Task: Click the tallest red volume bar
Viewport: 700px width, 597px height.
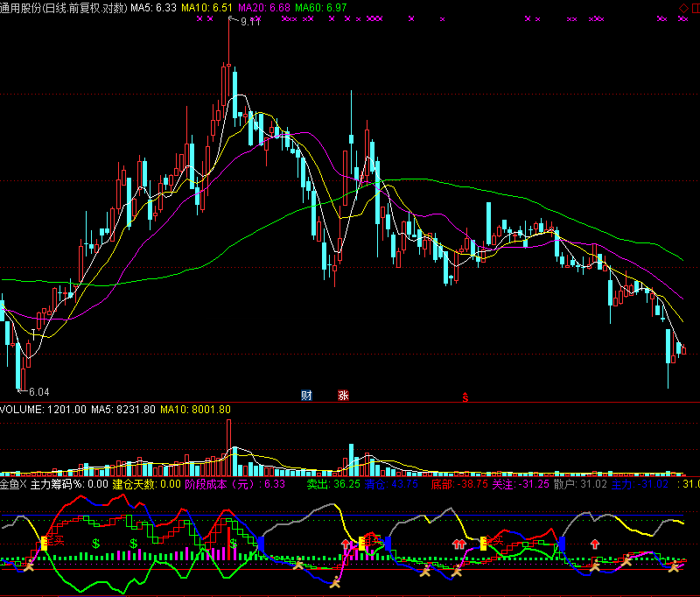Action: coord(228,447)
